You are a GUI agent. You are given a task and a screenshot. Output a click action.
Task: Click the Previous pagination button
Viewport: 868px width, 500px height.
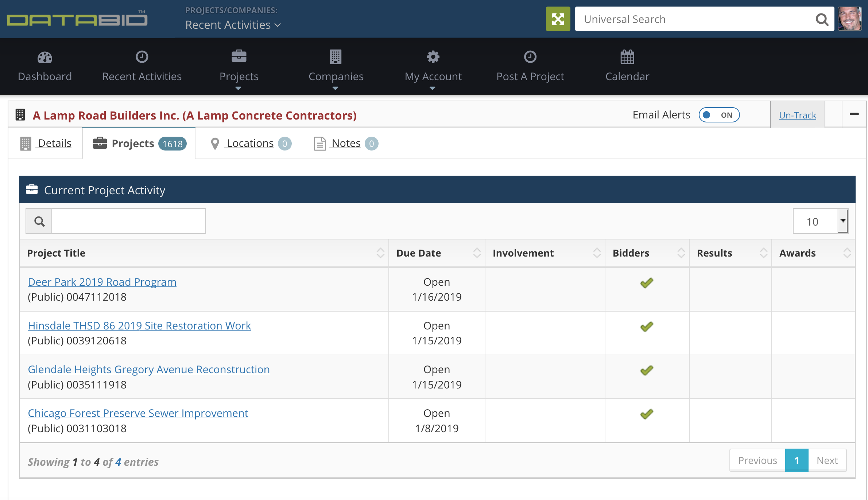[x=757, y=460]
